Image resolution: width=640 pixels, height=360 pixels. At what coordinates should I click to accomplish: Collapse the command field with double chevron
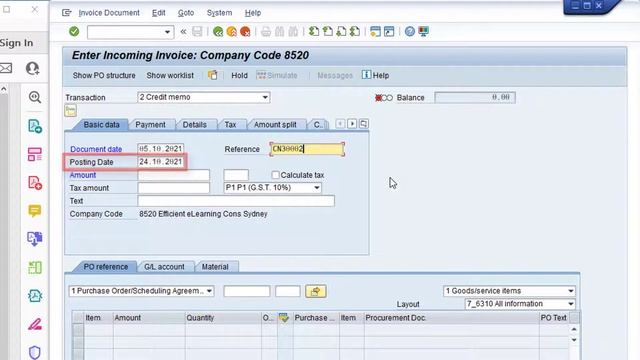pyautogui.click(x=183, y=31)
